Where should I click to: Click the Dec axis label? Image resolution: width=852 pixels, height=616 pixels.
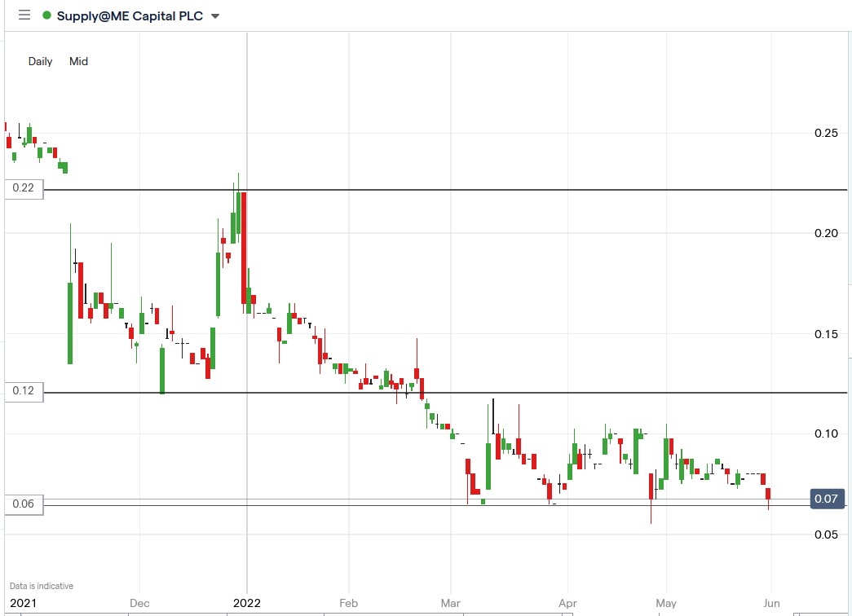[139, 603]
